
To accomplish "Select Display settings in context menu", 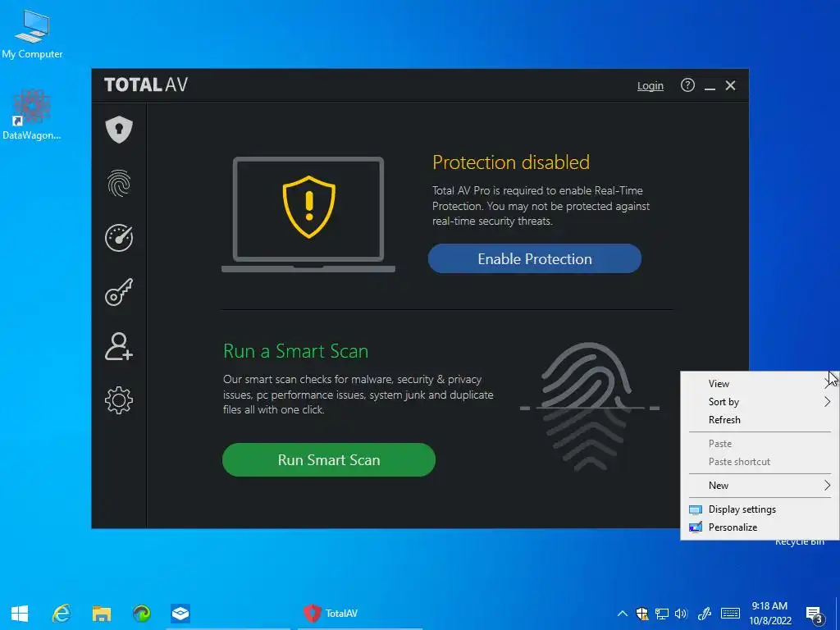I will point(760,509).
